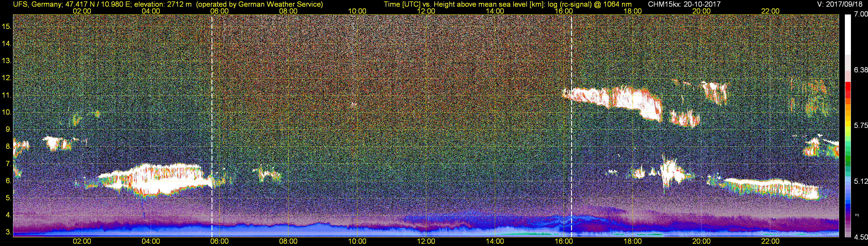Click the "7." km height axis label
Viewport: 868px width, 246px height.
(8, 164)
